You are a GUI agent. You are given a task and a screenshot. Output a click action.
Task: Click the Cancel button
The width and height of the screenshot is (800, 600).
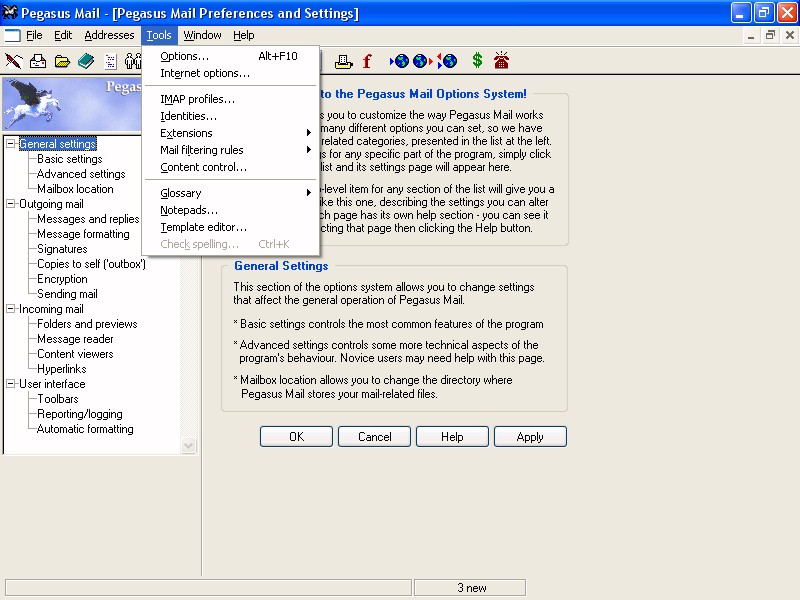[374, 437]
